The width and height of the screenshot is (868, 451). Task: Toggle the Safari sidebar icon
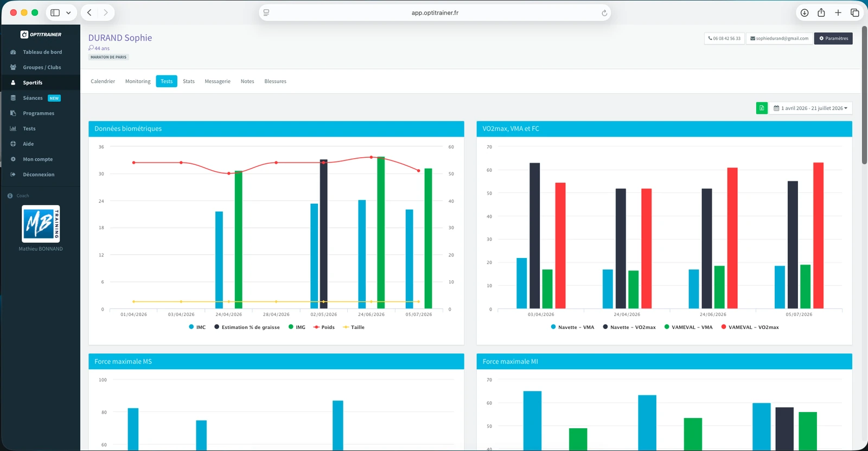click(x=55, y=12)
